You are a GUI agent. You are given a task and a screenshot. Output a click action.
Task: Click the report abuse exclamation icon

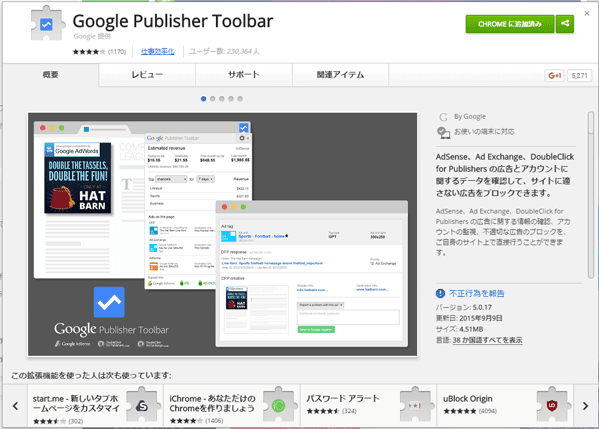440,293
